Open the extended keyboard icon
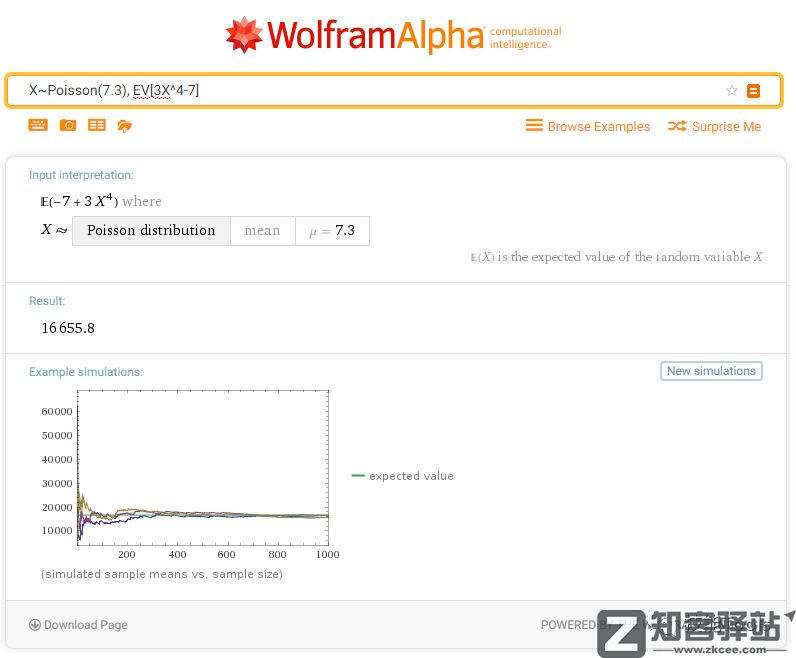This screenshot has width=796, height=658. click(x=38, y=125)
